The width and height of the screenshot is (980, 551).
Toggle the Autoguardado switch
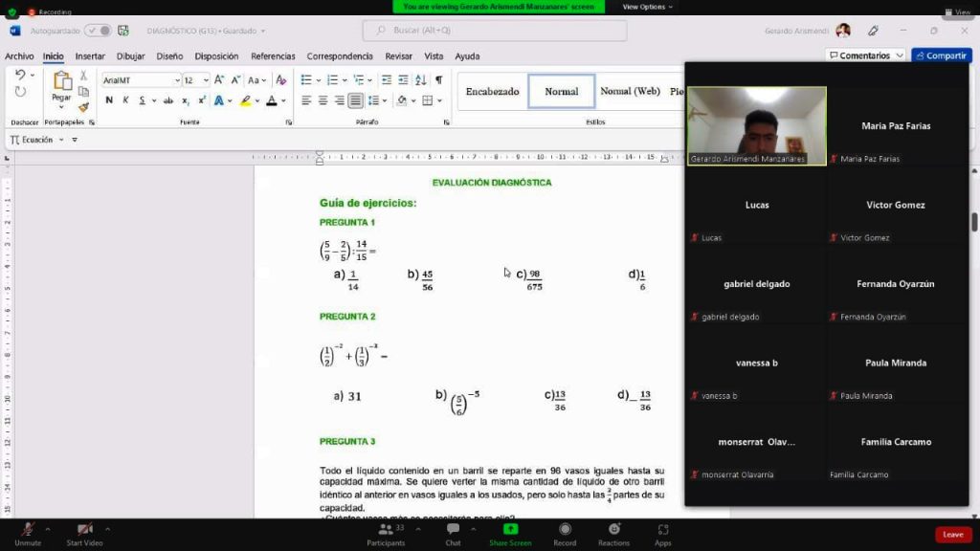(x=97, y=31)
